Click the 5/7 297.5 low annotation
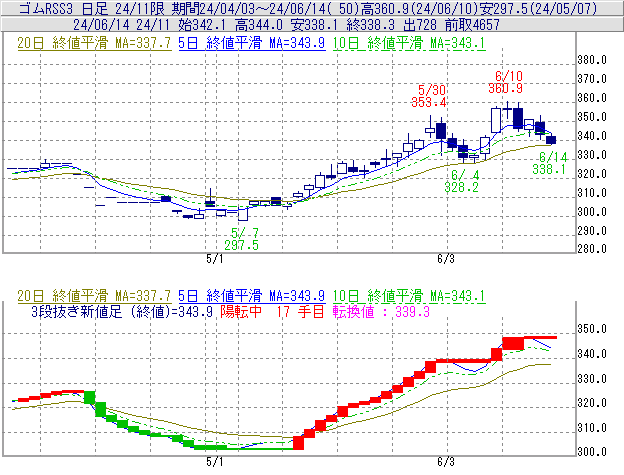The image size is (624, 475). [x=241, y=239]
